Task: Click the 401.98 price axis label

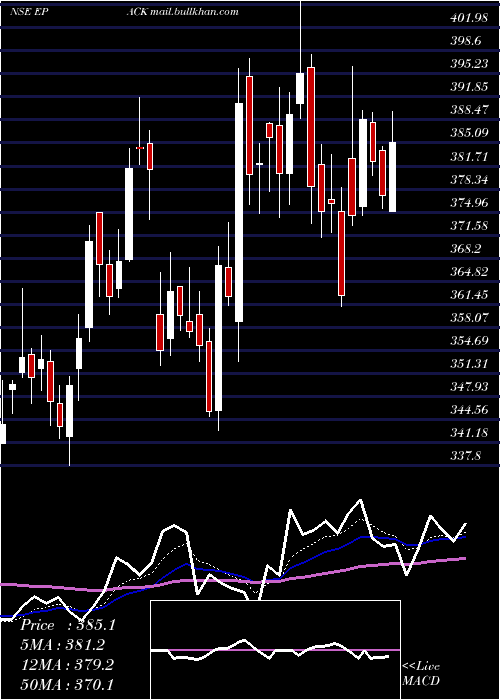Action: (467, 18)
